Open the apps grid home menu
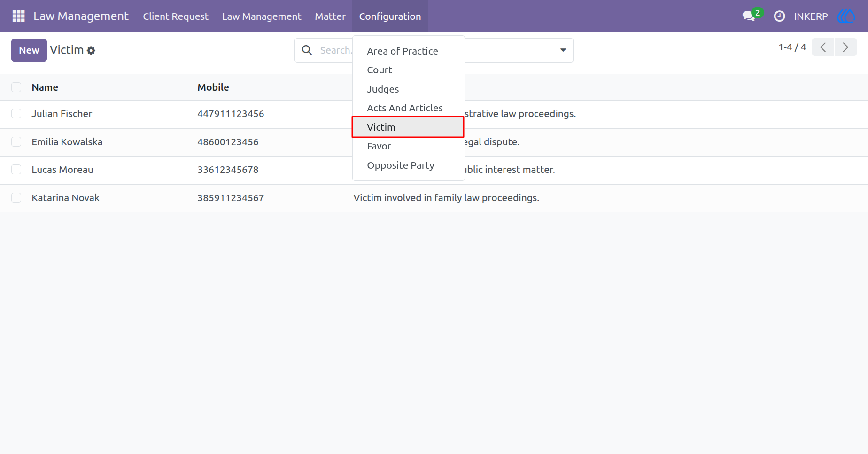The height and width of the screenshot is (454, 868). click(18, 16)
